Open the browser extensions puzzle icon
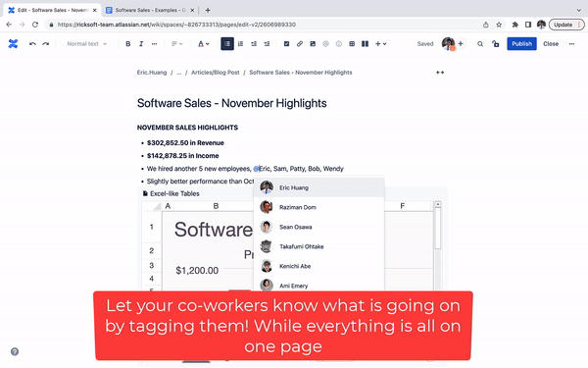 coord(515,25)
